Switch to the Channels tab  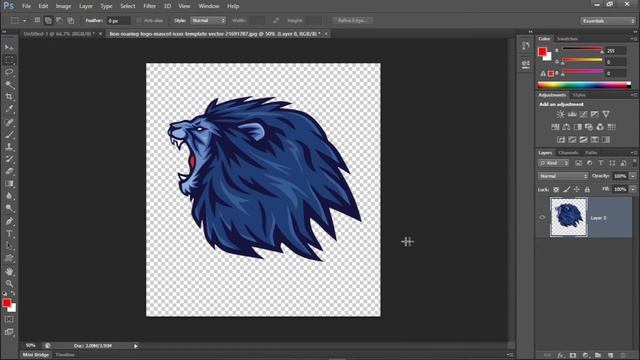[x=568, y=153]
